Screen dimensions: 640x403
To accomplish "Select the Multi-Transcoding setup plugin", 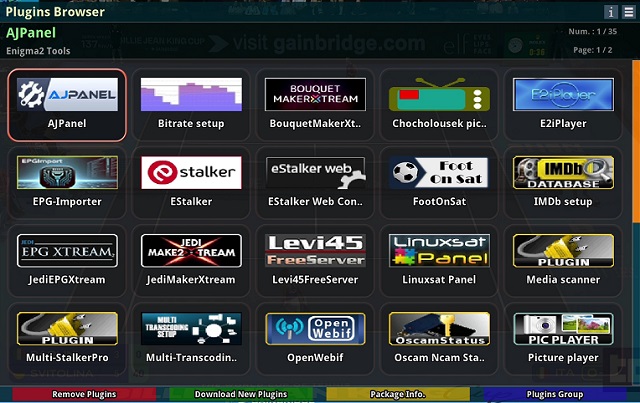I will [191, 339].
